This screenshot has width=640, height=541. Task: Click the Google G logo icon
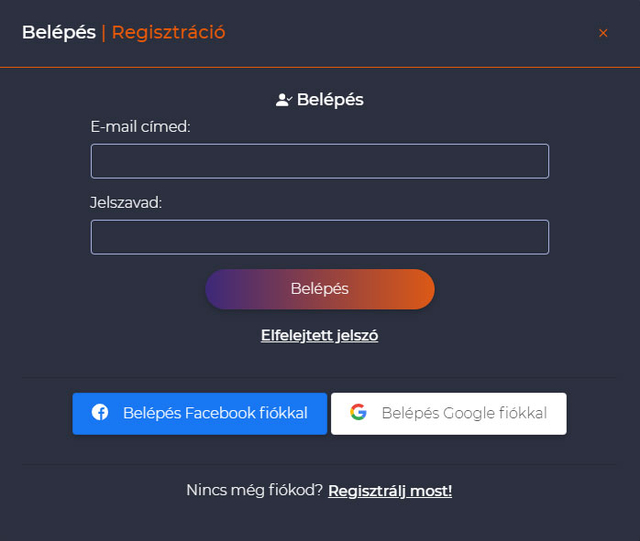358,412
